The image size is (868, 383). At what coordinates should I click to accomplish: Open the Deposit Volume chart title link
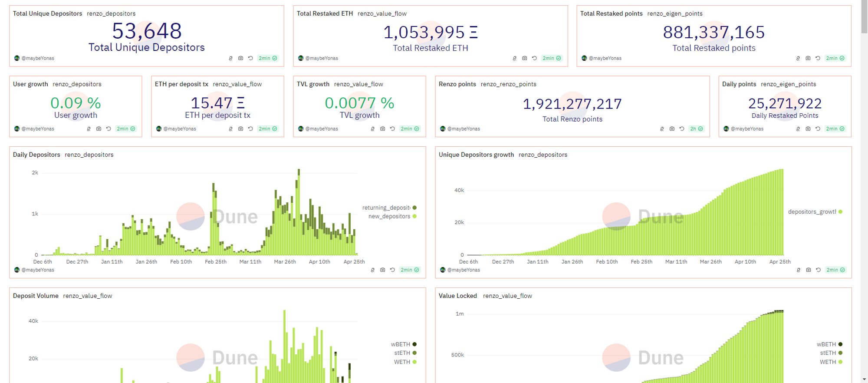pyautogui.click(x=36, y=296)
